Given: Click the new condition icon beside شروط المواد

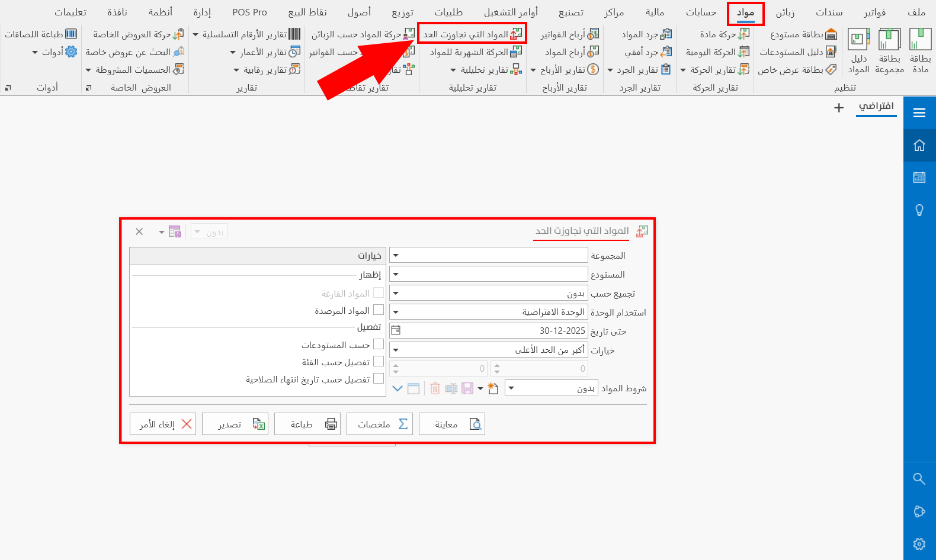Looking at the screenshot, I should (x=493, y=388).
